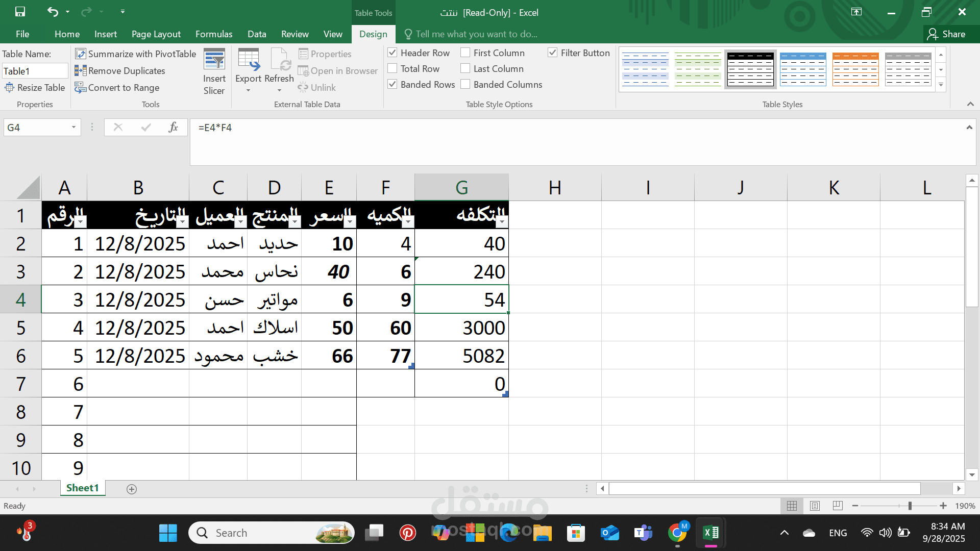Open Pinterest from the taskbar
Viewport: 980px width, 551px height.
pos(407,533)
